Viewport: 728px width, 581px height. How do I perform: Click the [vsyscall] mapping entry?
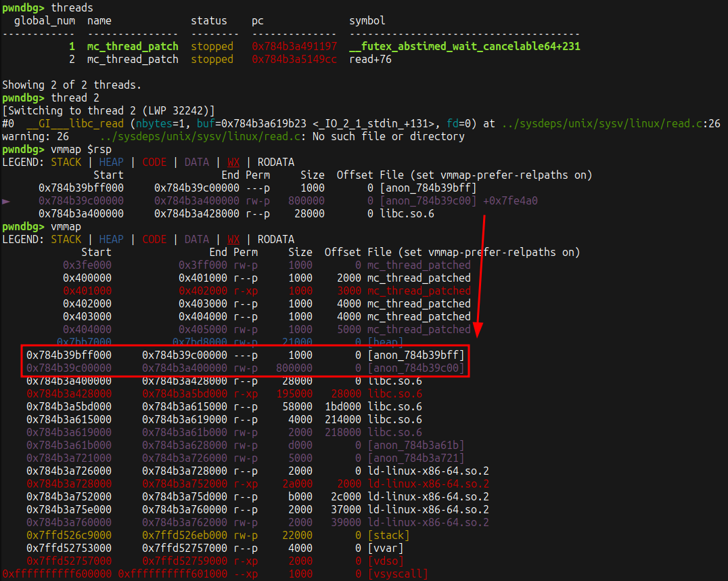(398, 574)
